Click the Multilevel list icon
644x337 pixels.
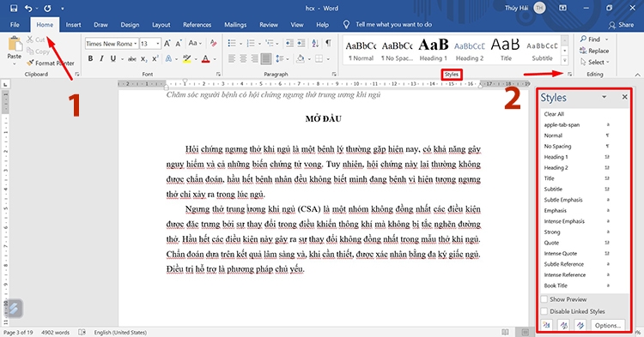[x=270, y=43]
